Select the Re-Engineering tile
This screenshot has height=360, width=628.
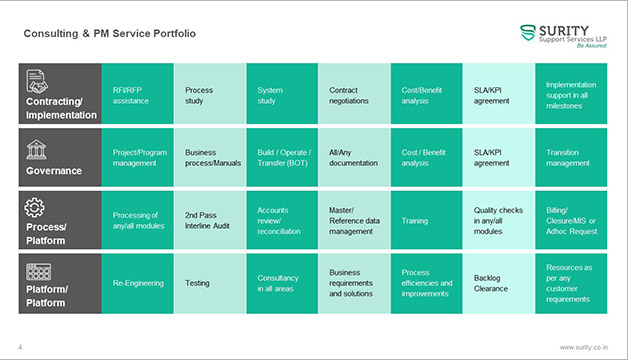coord(137,284)
